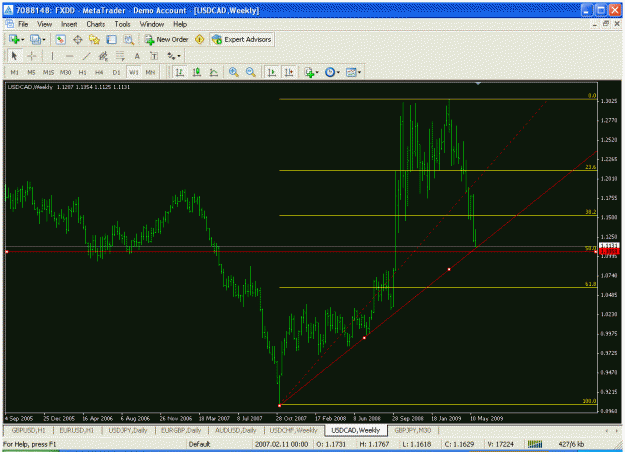The width and height of the screenshot is (625, 452).
Task: Toggle chart Auto Scroll icon
Action: tap(272, 72)
